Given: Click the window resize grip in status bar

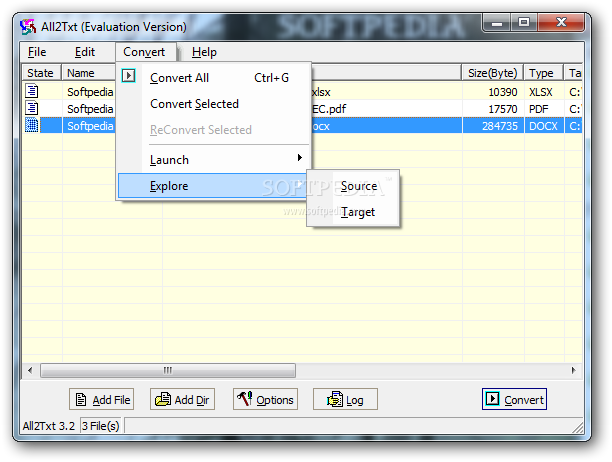Looking at the screenshot, I should [x=578, y=427].
